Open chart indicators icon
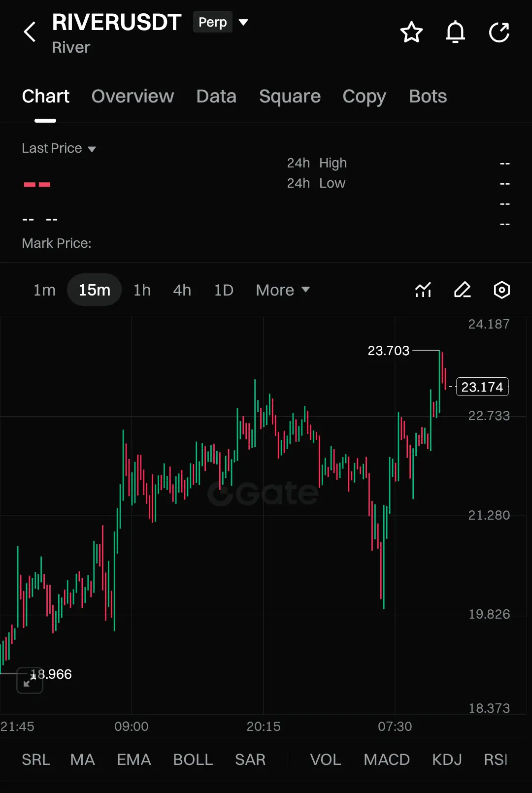Viewport: 532px width, 793px height. pos(423,290)
